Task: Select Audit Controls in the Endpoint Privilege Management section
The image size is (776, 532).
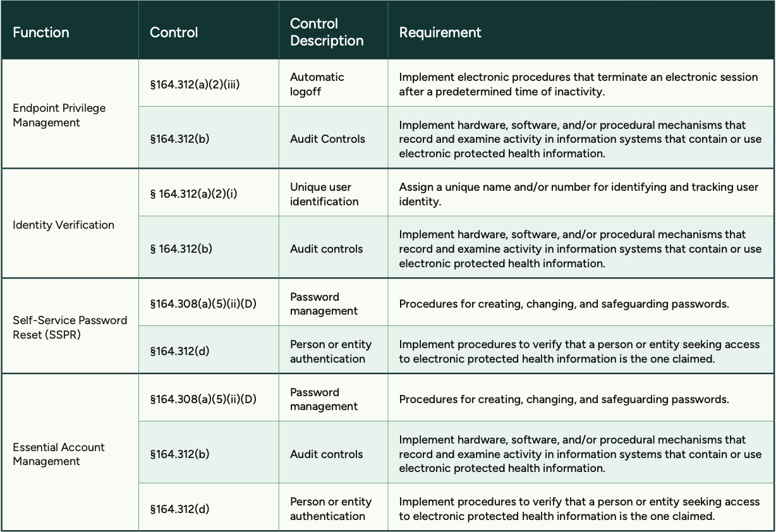Action: 327,139
